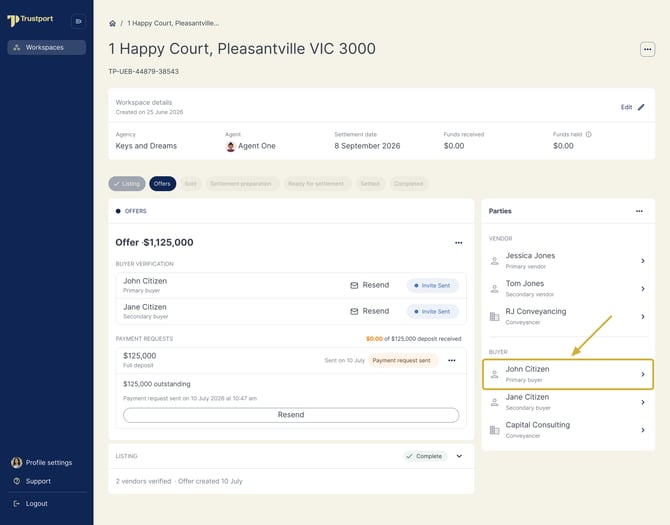Click the Keys and Dreams agency name

[x=146, y=146]
